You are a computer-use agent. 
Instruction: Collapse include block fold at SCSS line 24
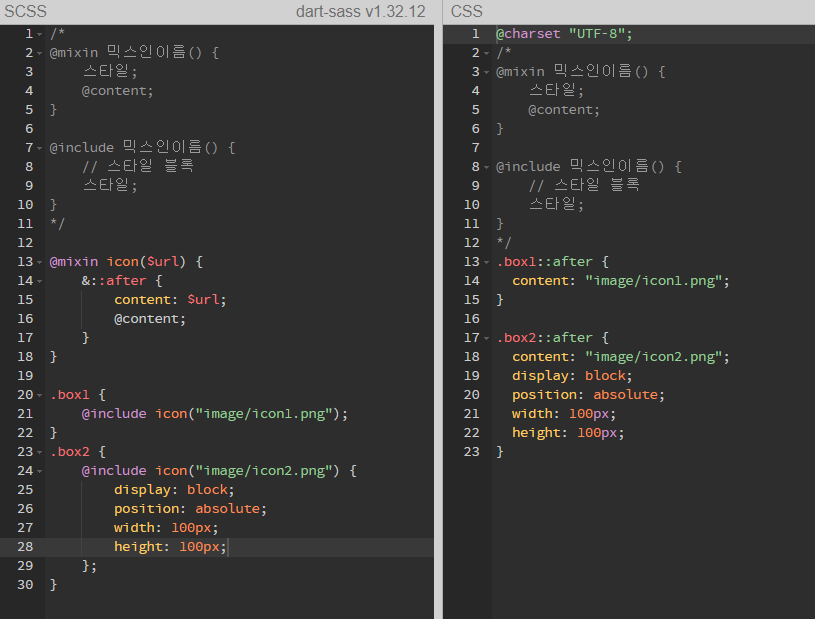coord(40,471)
